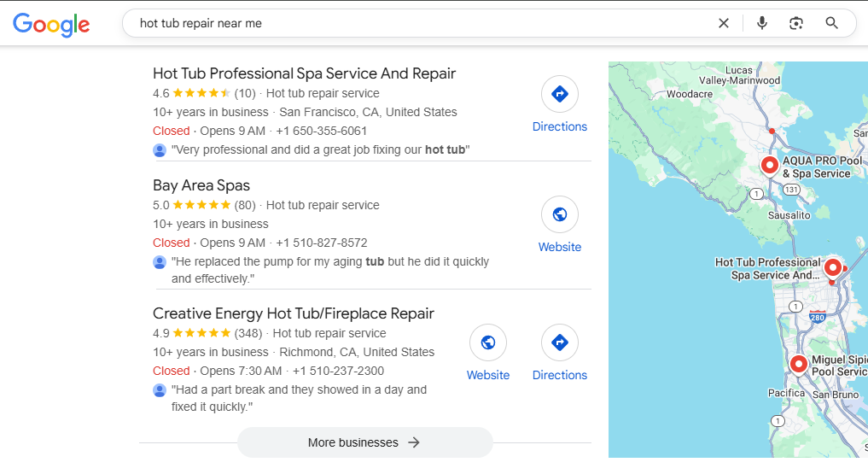Viewport: 868px width, 474px height.
Task: Expand More businesses list
Action: (x=364, y=442)
